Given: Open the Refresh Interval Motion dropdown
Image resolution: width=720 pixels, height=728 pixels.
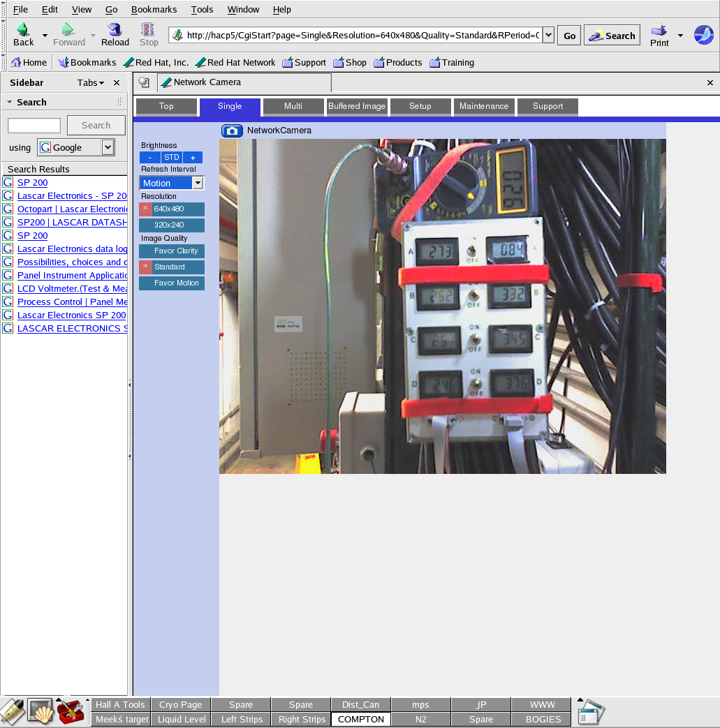Looking at the screenshot, I should coord(171,183).
